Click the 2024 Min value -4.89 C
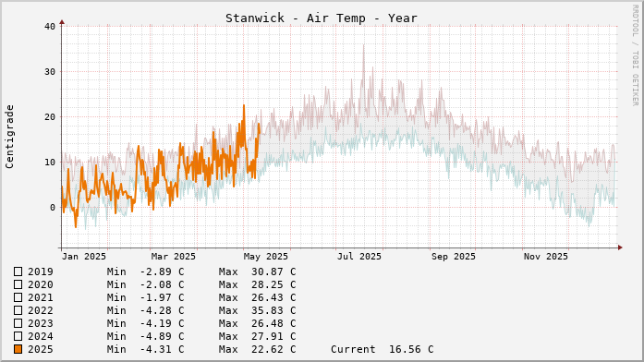 tap(162, 336)
